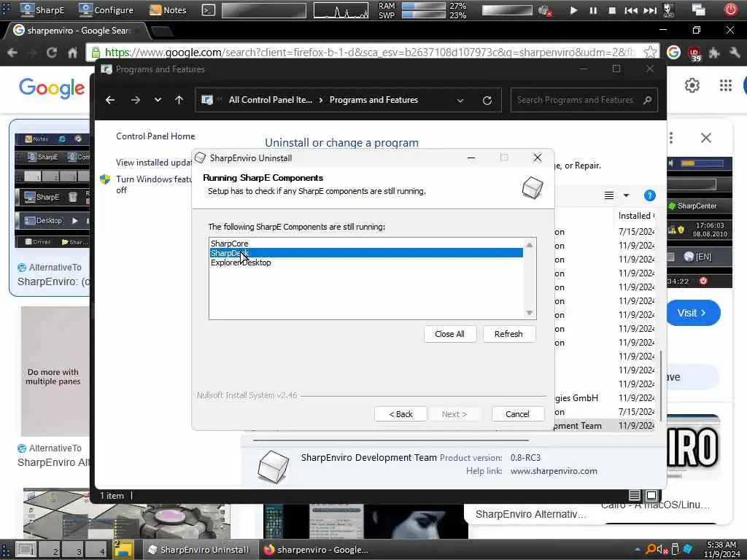
Task: Open the uBlock extension icon showing 39
Action: (x=694, y=53)
